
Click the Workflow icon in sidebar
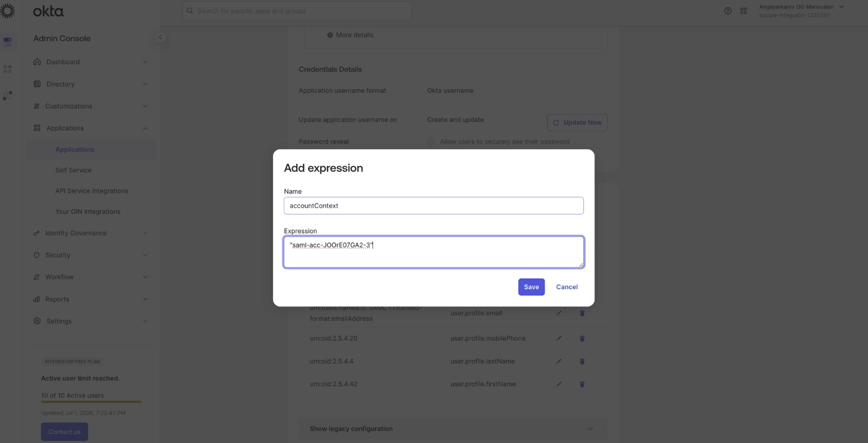coord(37,277)
